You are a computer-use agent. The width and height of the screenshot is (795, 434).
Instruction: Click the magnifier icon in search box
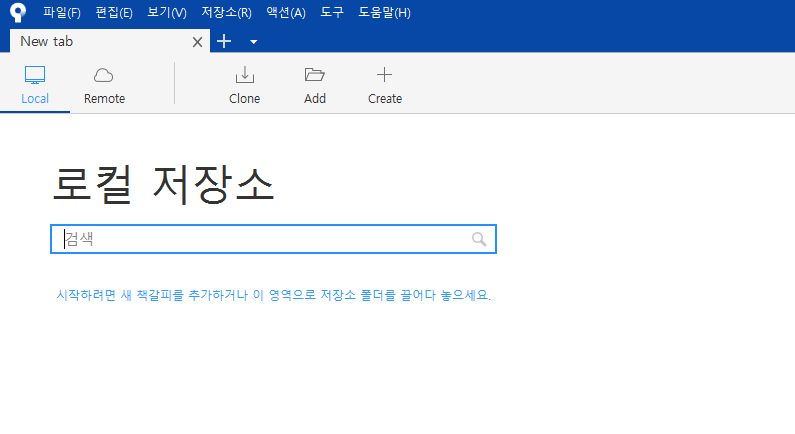point(479,239)
